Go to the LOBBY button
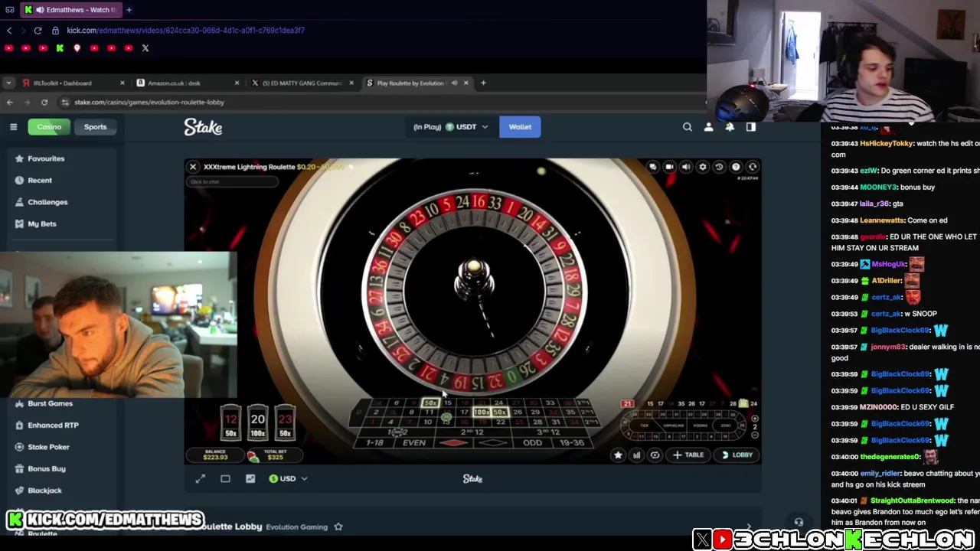 tap(737, 455)
